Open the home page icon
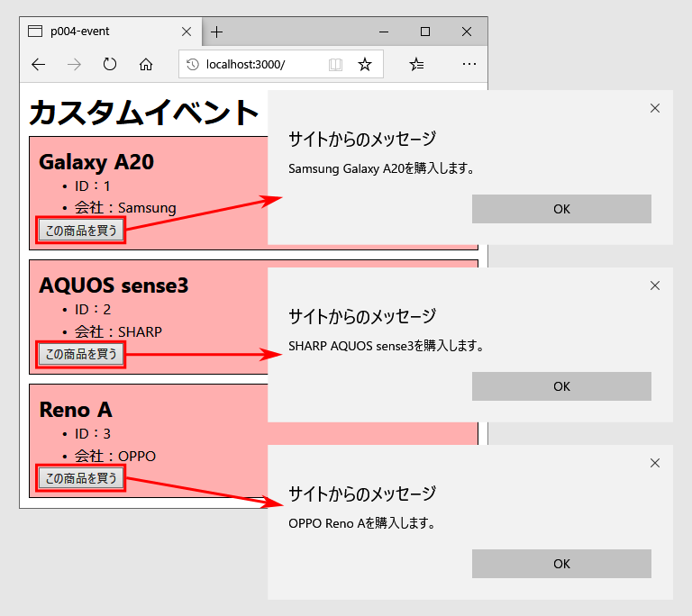Screen dimensions: 692x616 [x=146, y=65]
